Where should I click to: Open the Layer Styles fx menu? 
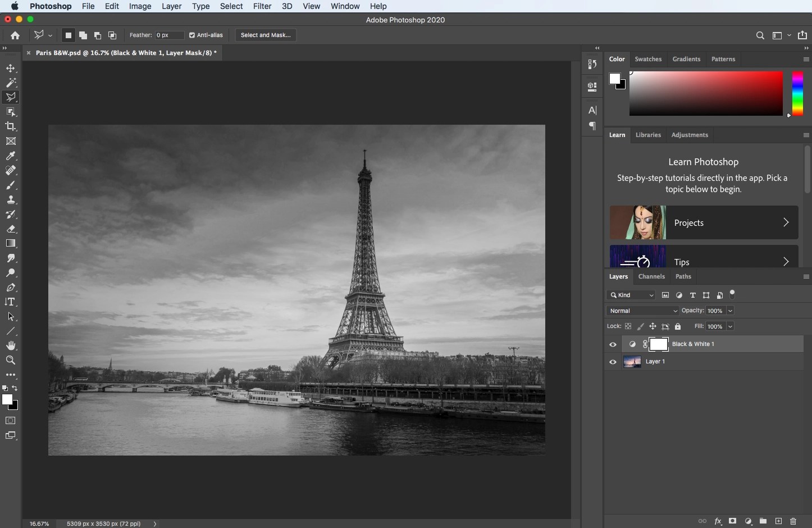point(718,521)
